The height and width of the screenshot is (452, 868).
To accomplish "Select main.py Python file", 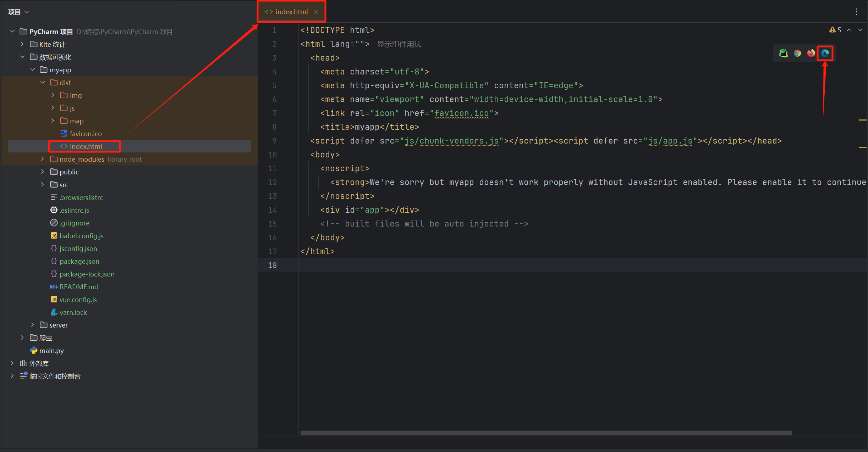I will (51, 351).
